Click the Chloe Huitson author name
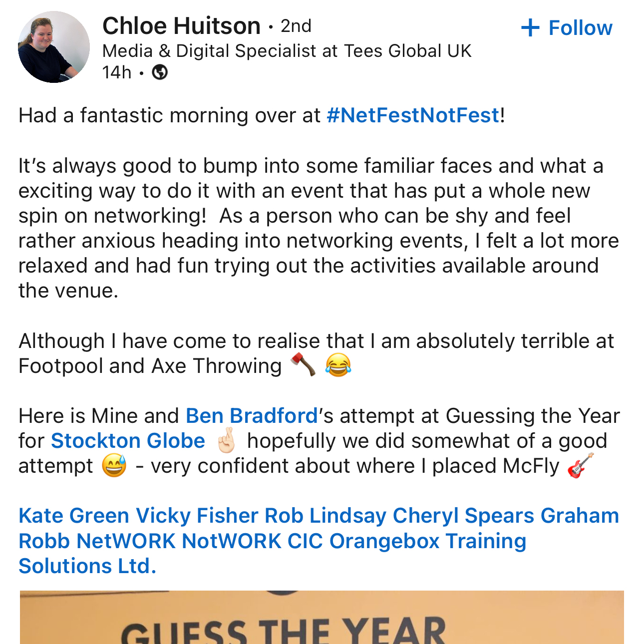644x644 pixels. pyautogui.click(x=181, y=26)
